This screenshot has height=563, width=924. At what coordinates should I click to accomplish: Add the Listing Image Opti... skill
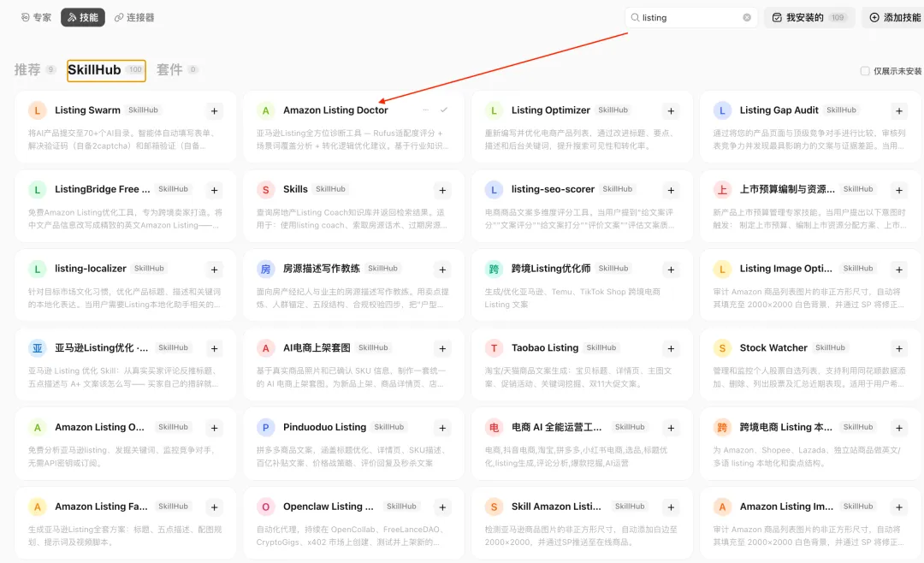tap(898, 270)
